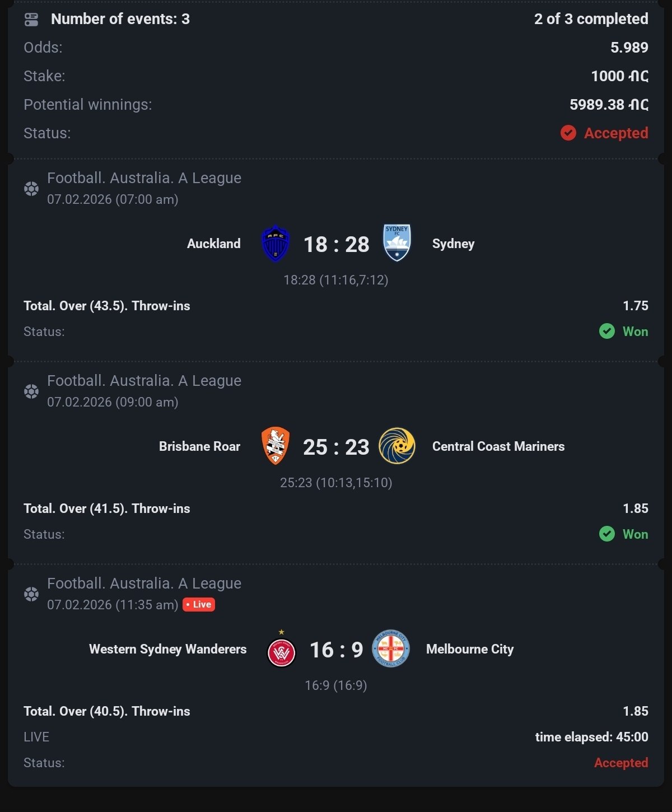Click the football icon beside Wanderers match league
This screenshot has width=672, height=812.
31,594
